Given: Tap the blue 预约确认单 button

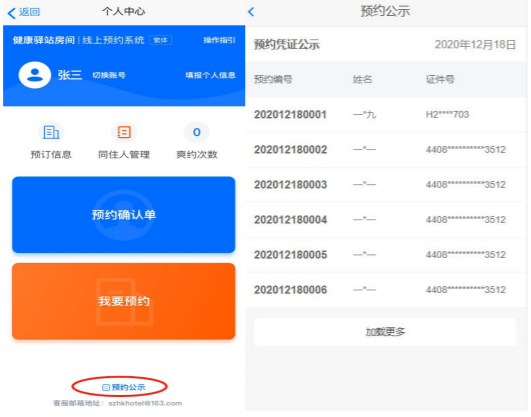Looking at the screenshot, I should (124, 215).
